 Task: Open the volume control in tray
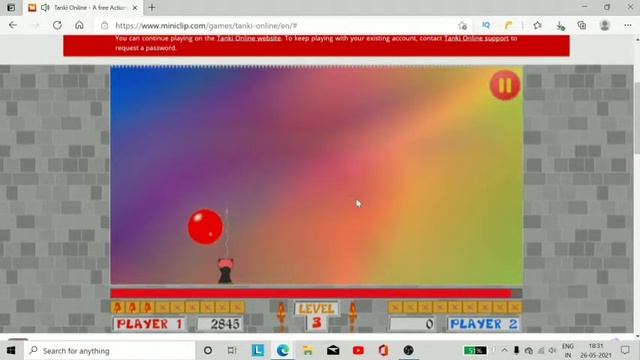(553, 351)
